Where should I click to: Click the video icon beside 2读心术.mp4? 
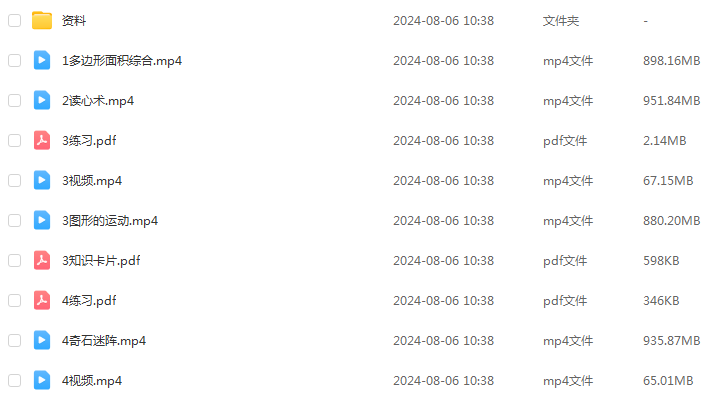[42, 100]
